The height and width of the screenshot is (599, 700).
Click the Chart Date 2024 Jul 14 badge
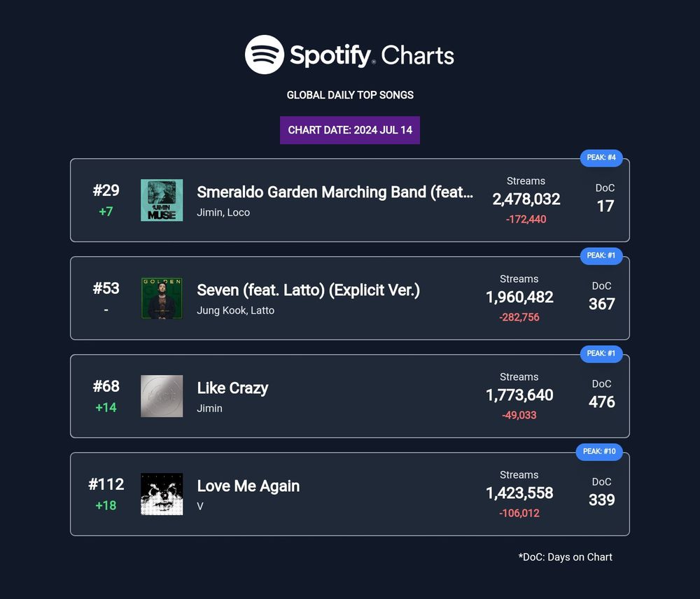(x=350, y=130)
